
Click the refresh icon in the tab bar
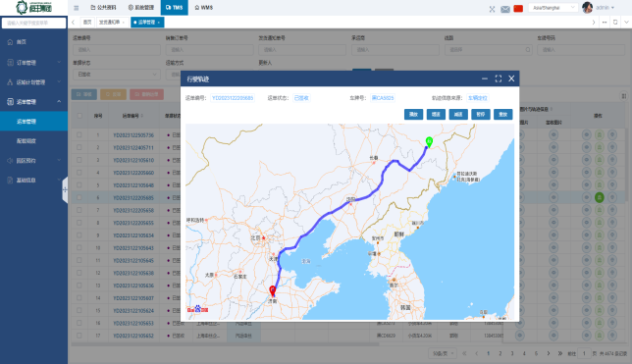[x=615, y=23]
